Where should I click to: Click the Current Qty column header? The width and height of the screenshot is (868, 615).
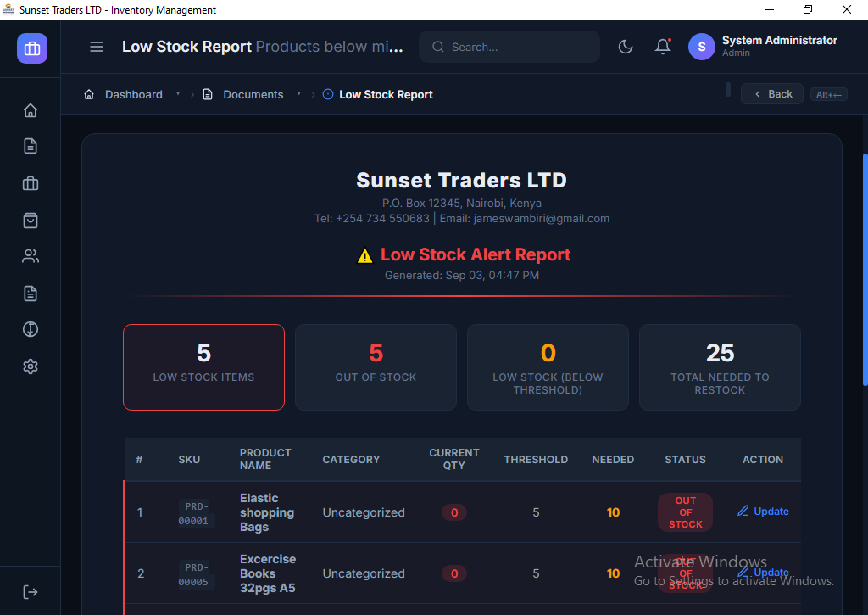click(454, 459)
